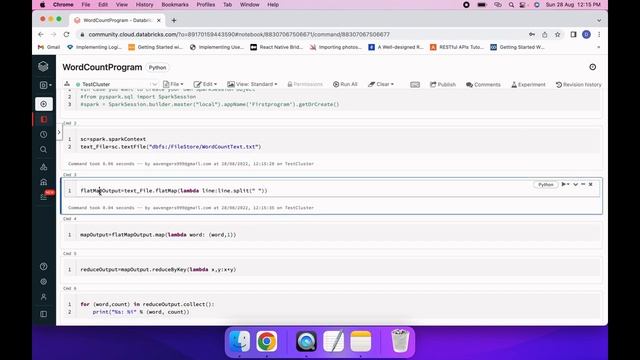Open the Data icon in sidebar
The image size is (640, 360).
pyautogui.click(x=44, y=167)
